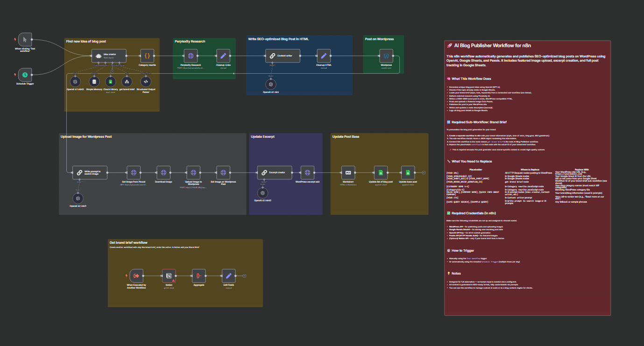Click the Content writer output connector
The width and height of the screenshot is (644, 346).
click(300, 56)
